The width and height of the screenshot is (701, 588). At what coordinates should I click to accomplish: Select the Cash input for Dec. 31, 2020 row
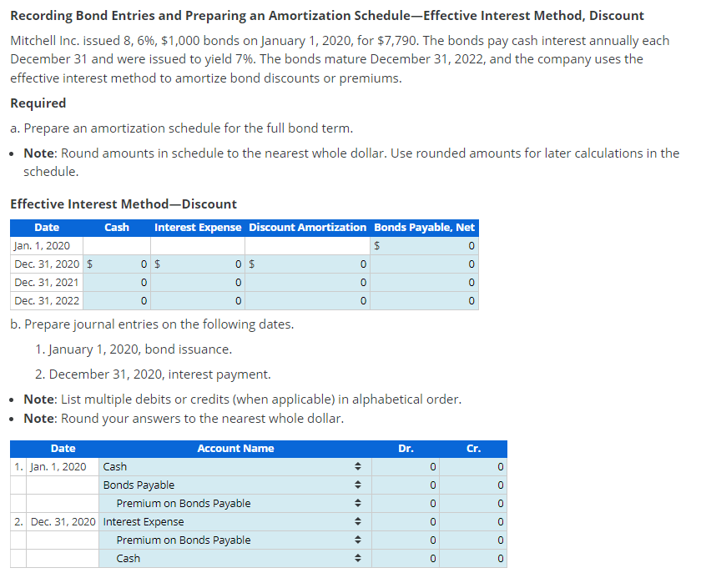point(125,264)
